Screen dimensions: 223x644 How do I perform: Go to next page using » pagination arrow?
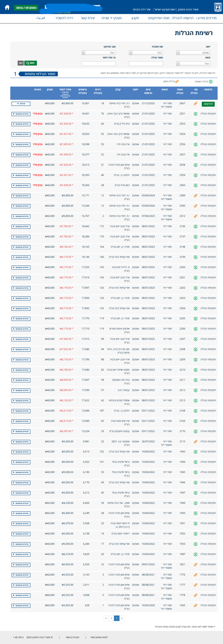(x=122, y=618)
